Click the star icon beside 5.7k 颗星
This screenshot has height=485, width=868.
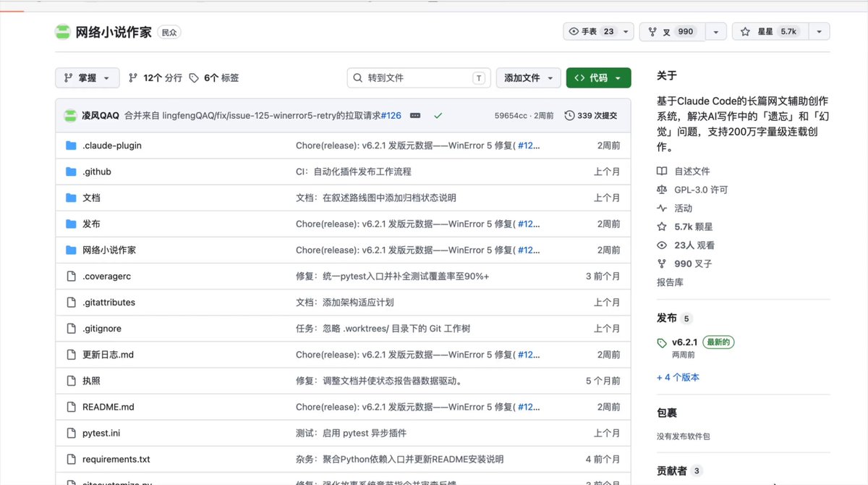pyautogui.click(x=662, y=227)
